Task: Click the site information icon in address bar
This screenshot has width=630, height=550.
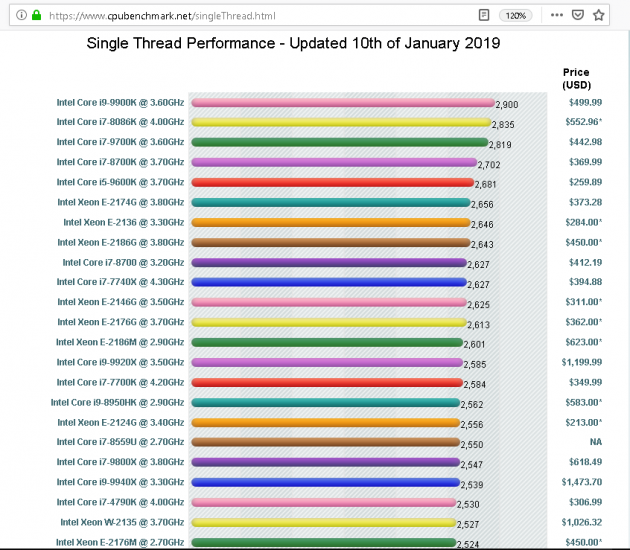Action: [21, 15]
